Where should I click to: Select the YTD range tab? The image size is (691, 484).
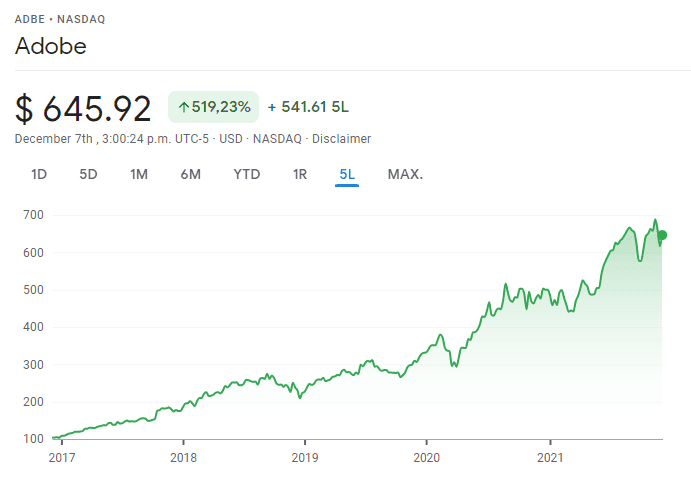click(246, 174)
